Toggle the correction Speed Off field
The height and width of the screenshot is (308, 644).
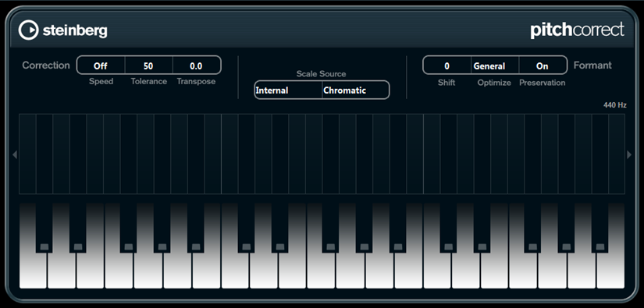click(101, 65)
